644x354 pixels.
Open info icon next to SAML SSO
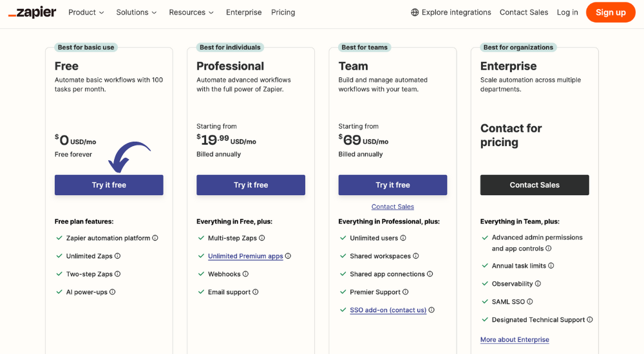pyautogui.click(x=530, y=302)
